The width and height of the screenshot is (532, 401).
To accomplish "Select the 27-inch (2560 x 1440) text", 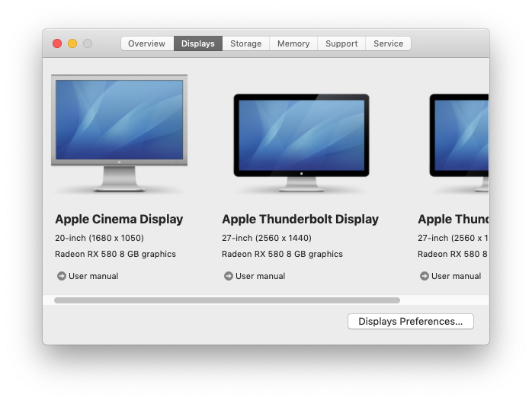I will point(267,238).
